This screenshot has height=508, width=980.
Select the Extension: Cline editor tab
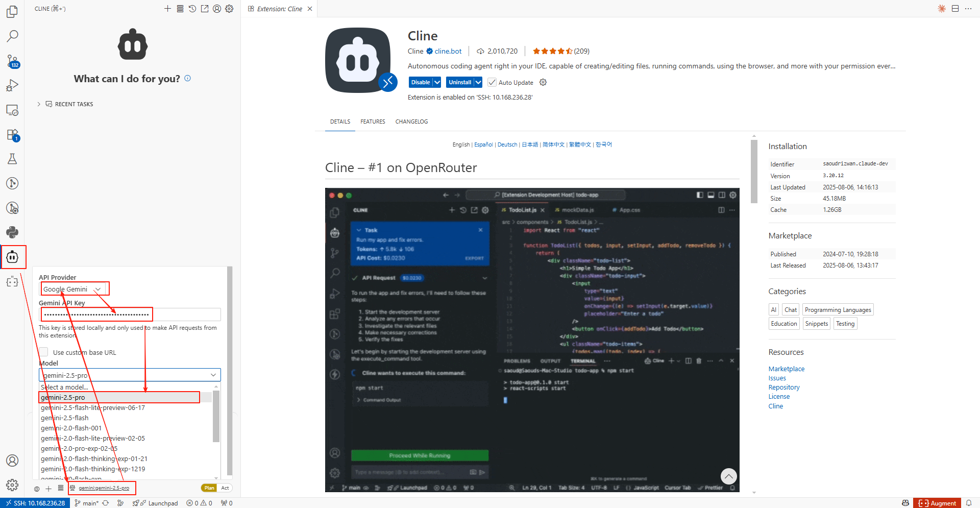pos(279,9)
